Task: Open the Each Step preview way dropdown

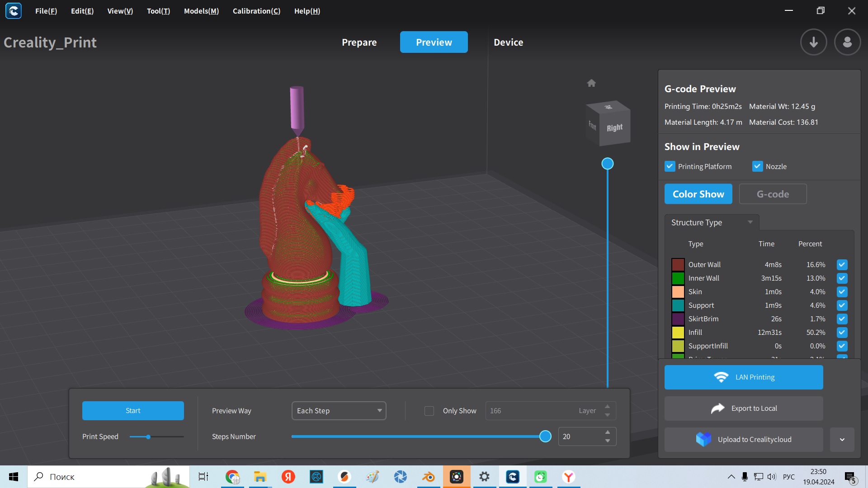Action: click(x=339, y=411)
